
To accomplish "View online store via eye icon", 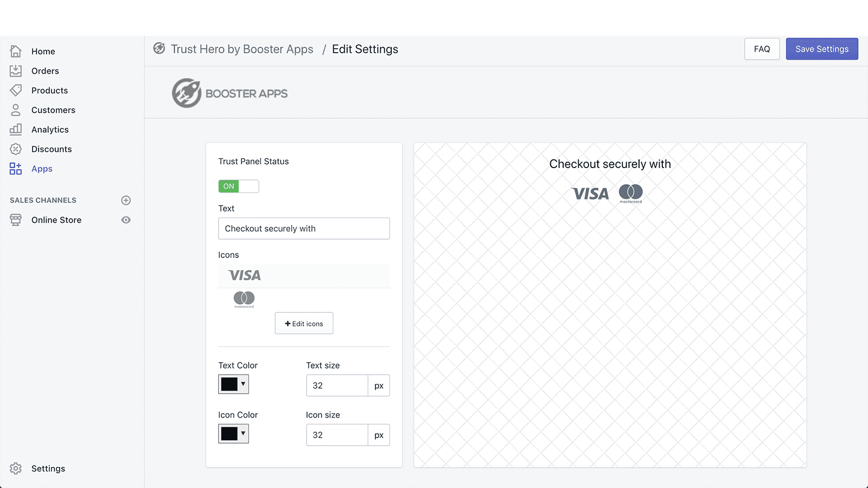I will tap(126, 220).
